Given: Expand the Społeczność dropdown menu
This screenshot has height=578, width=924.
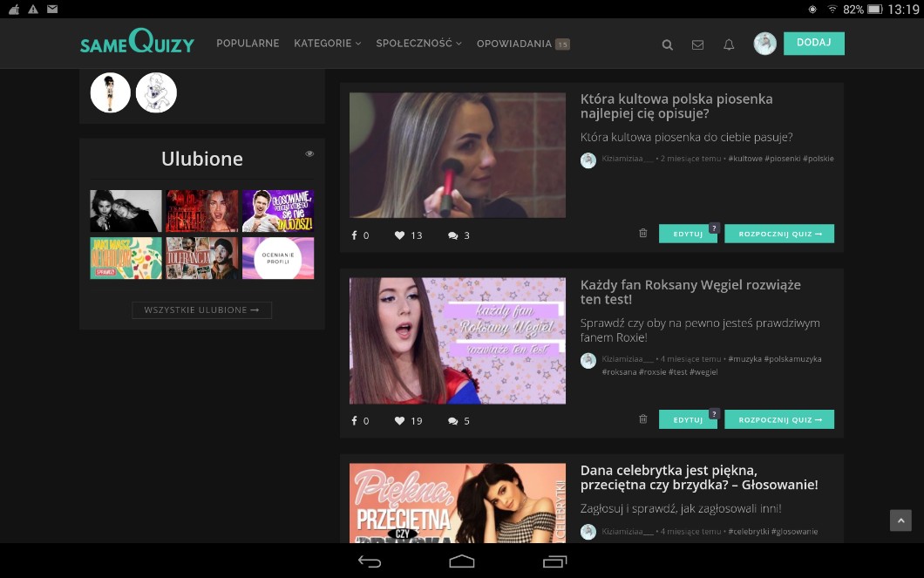Looking at the screenshot, I should click(418, 44).
